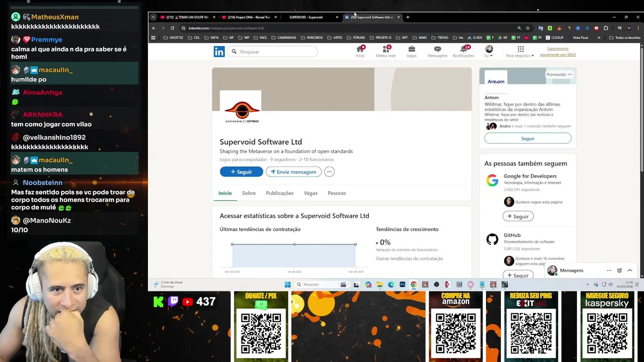Image resolution: width=644 pixels, height=362 pixels.
Task: Open File Explorer from the taskbar
Action: (380, 285)
